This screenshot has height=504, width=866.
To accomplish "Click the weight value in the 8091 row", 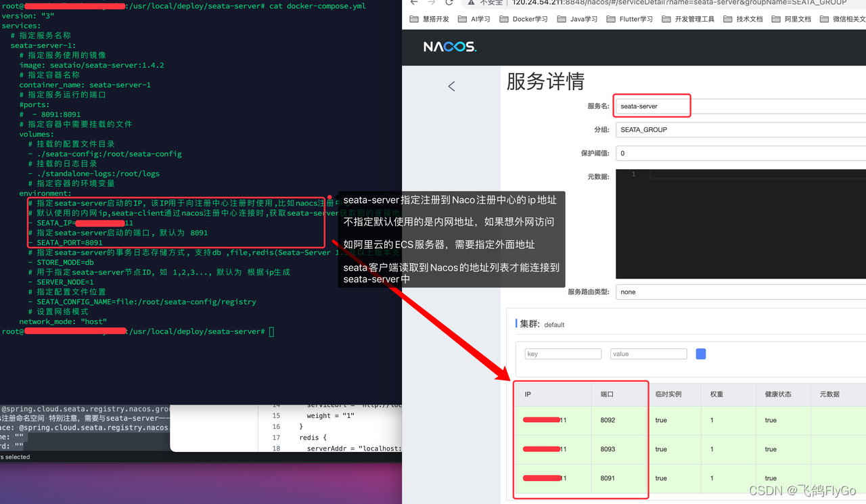I will (x=712, y=478).
